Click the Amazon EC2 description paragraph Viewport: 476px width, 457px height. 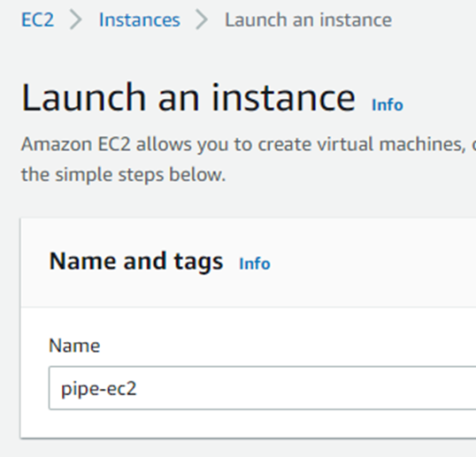249,159
